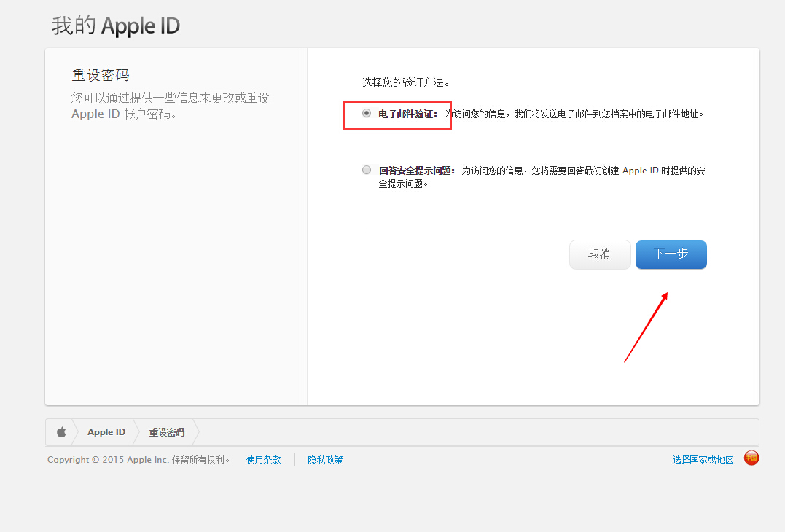Click the 回答安全提示问题 option label

(416, 171)
